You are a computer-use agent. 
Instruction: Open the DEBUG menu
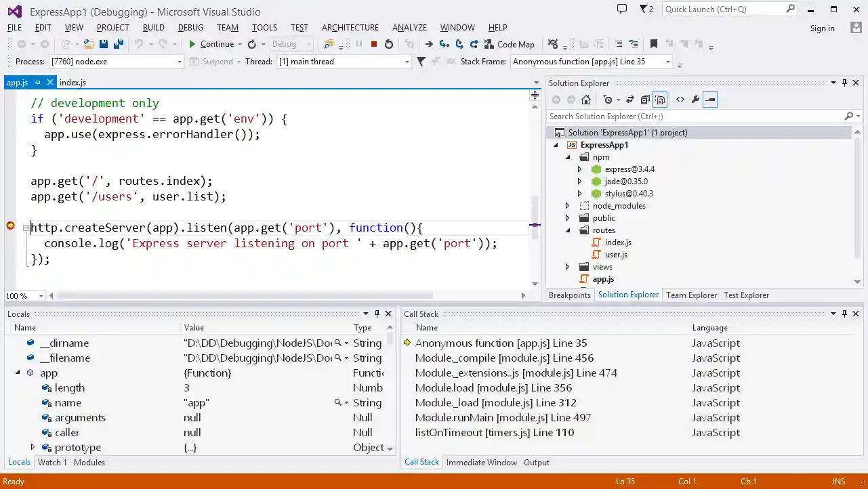tap(190, 28)
